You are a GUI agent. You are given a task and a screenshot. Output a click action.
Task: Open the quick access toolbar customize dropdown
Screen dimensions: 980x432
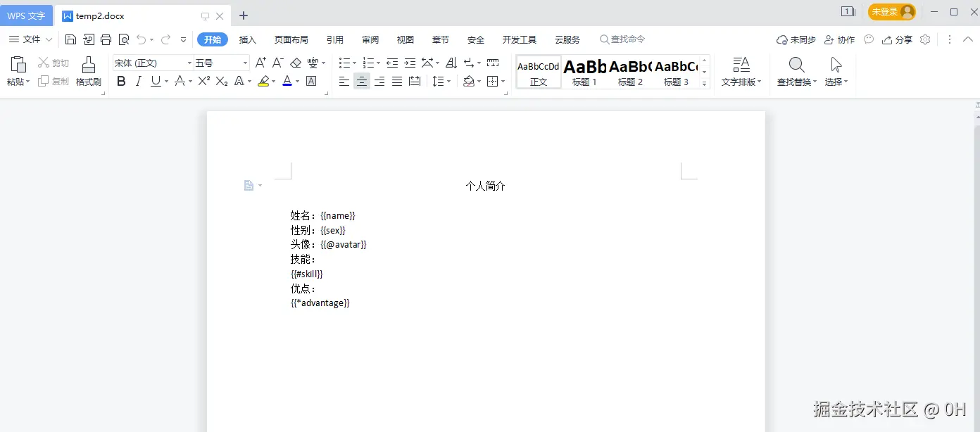184,39
